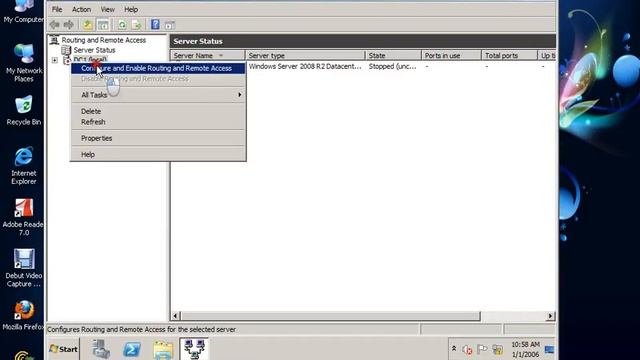This screenshot has width=640, height=360.
Task: Sort by the State column header
Action: (x=393, y=56)
